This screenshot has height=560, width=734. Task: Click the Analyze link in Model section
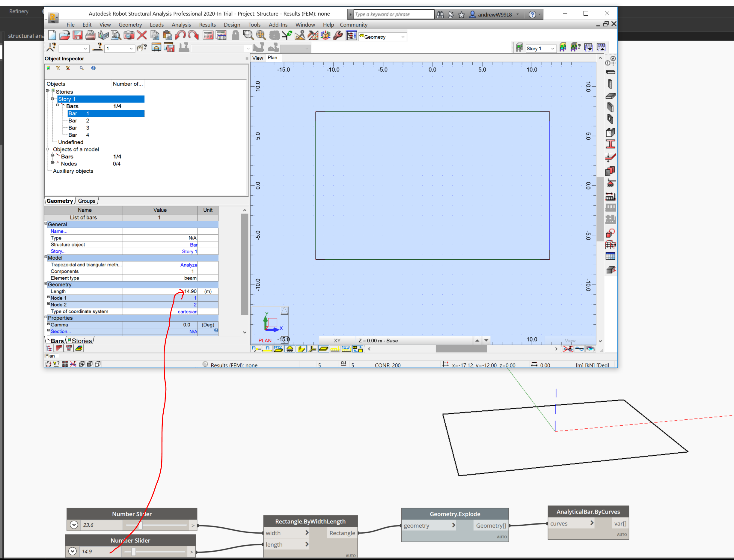[x=189, y=265]
